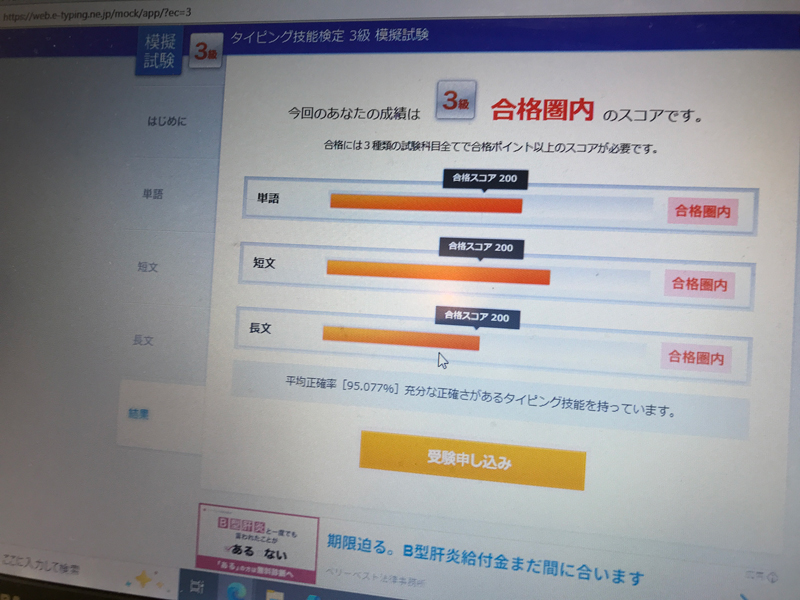Click the Task View taskbar icon

point(193,583)
